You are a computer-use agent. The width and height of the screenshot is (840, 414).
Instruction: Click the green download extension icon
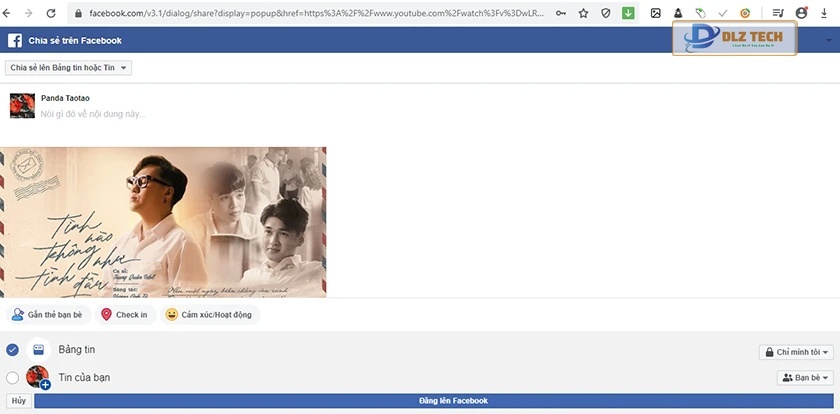(x=628, y=13)
